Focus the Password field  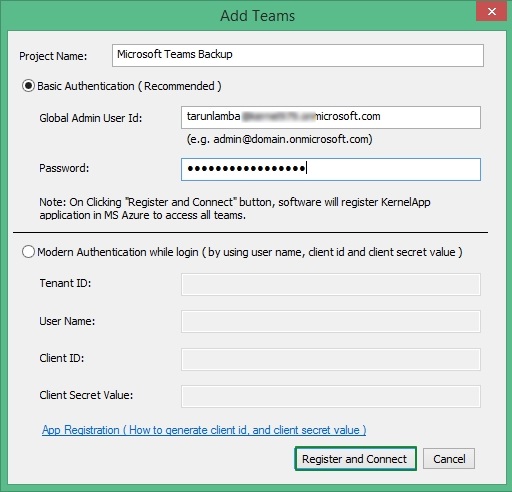coord(331,169)
